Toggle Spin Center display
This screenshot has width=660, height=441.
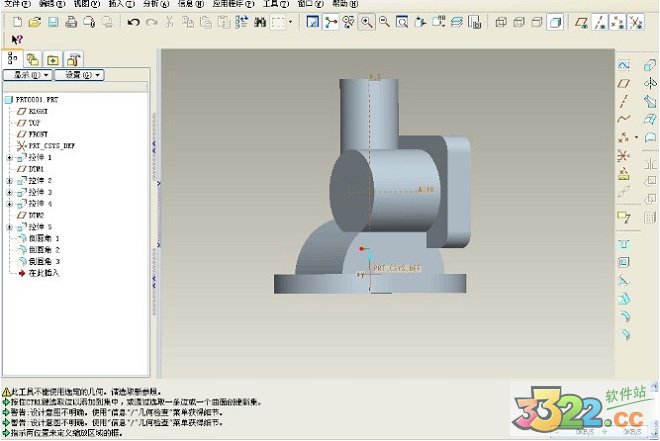tap(330, 22)
